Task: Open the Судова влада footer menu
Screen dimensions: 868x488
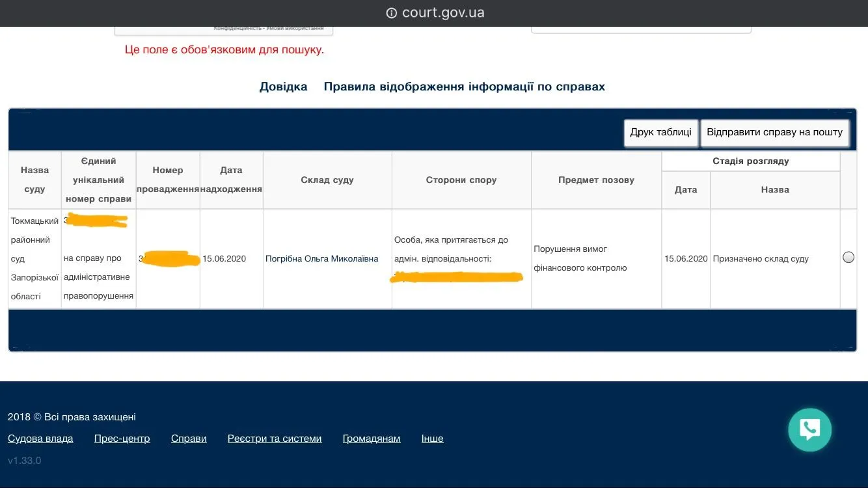Action: pos(40,439)
